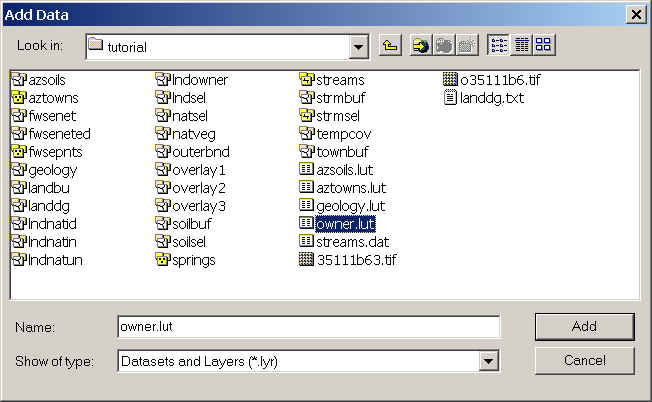Open the Show of type dropdown
Screen dimensions: 652x402
488,360
